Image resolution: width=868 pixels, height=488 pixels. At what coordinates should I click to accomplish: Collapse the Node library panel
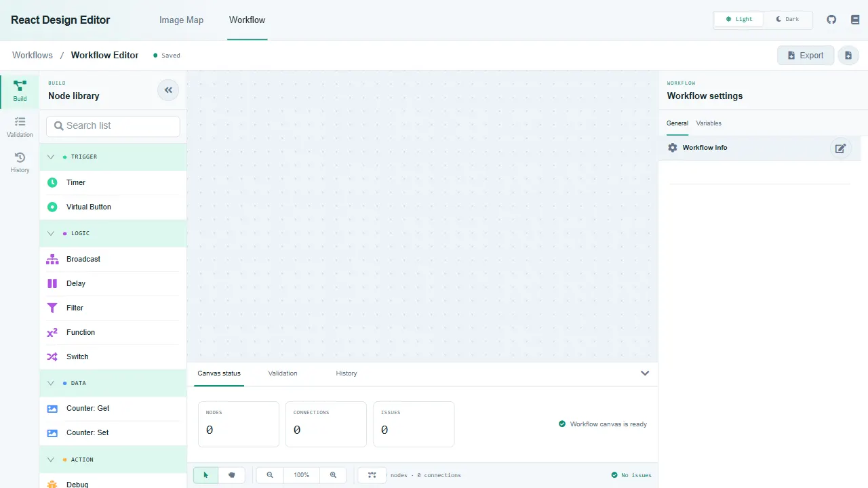tap(168, 89)
